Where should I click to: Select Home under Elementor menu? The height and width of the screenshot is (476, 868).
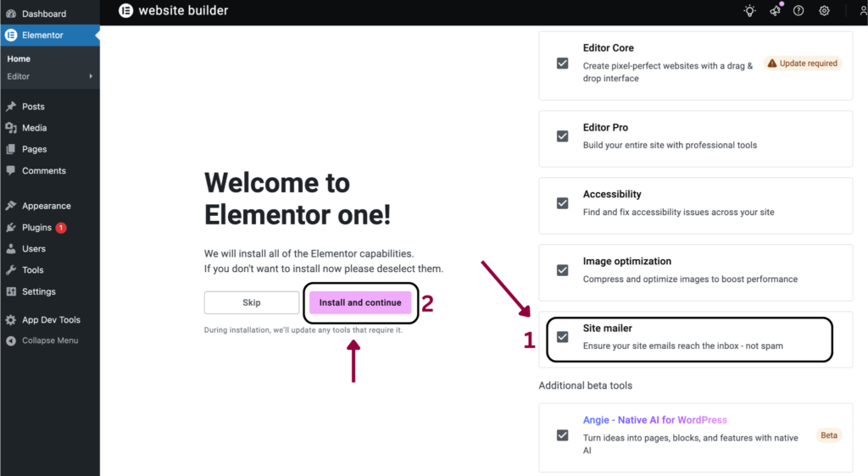(x=19, y=59)
